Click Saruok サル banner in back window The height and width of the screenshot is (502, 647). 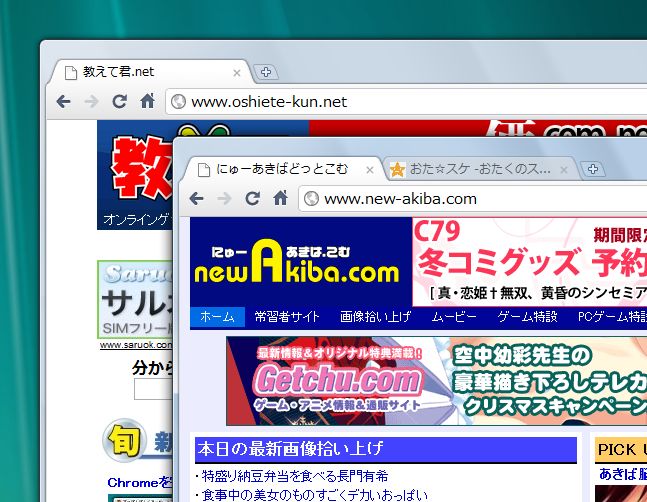coord(135,299)
